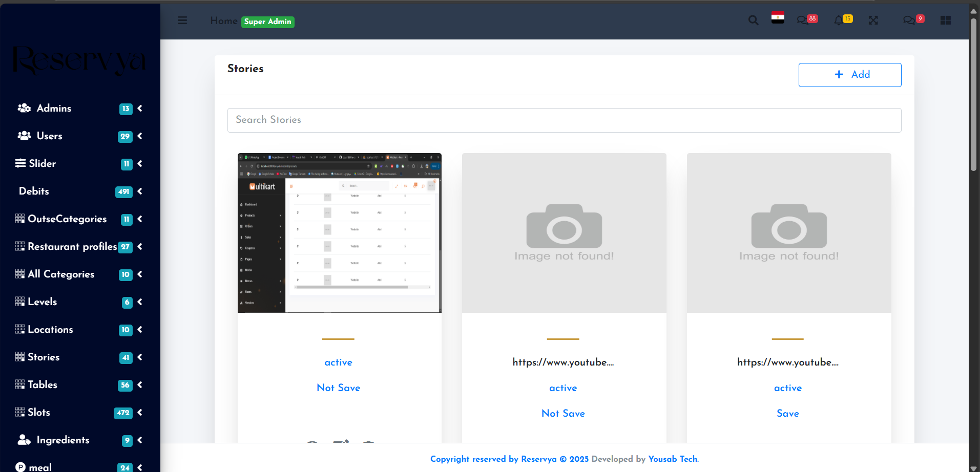Open the Stories sidebar item
The image size is (980, 472).
pyautogui.click(x=44, y=357)
